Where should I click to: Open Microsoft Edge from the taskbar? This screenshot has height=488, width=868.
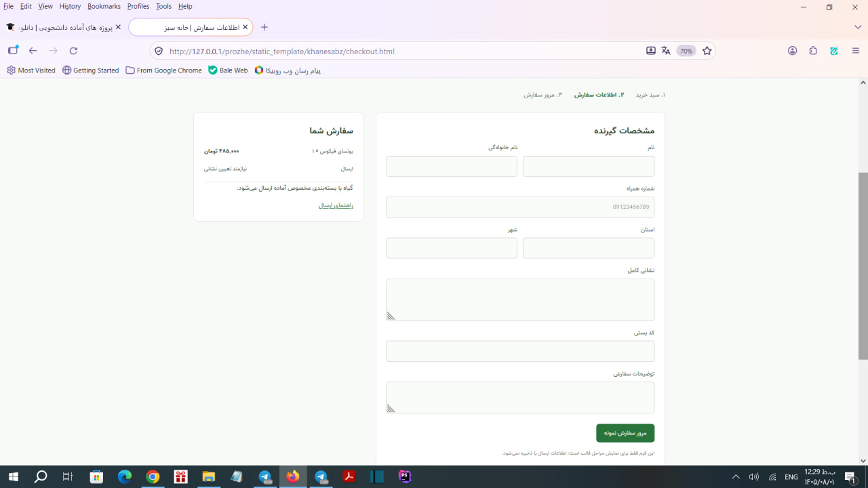[x=125, y=477]
